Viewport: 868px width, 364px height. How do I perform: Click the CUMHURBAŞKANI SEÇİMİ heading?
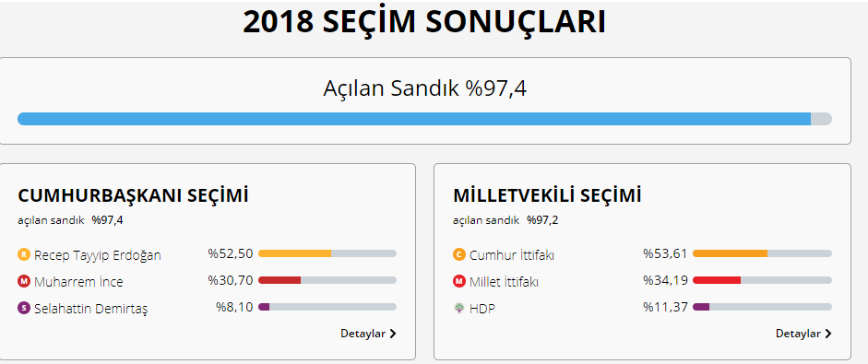coord(133,196)
